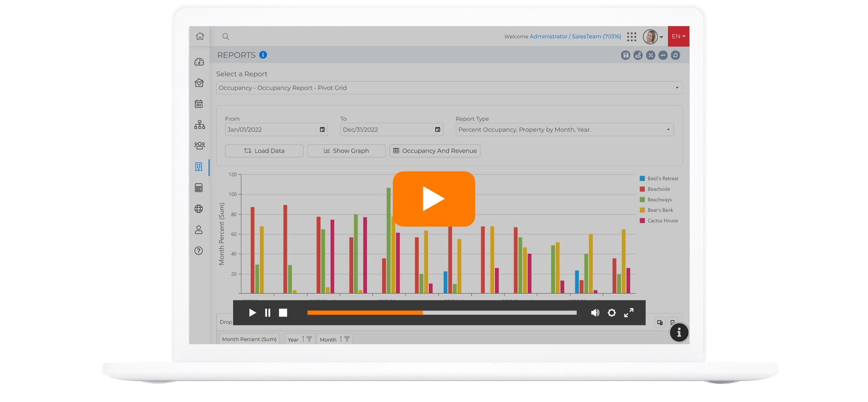Toggle Cactus House legend entry
This screenshot has height=402, width=868.
pos(659,220)
